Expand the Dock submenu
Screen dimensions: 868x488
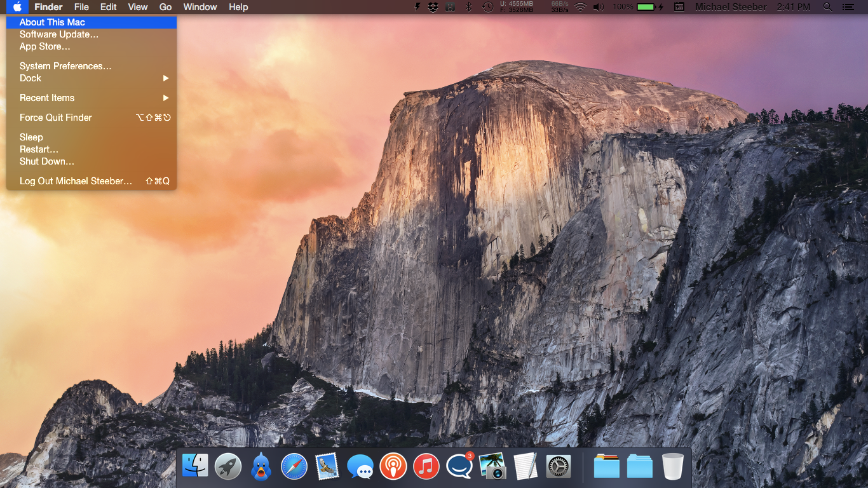(31, 78)
